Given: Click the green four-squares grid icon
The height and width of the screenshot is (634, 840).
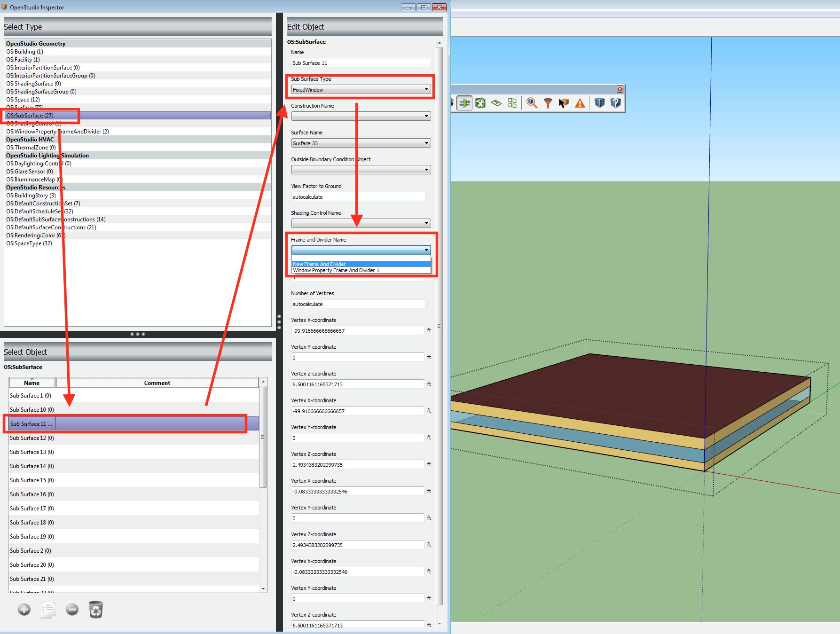Looking at the screenshot, I should 512,103.
